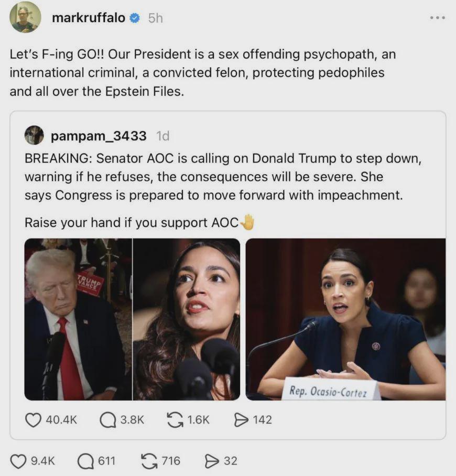Repost the main post showing 716 reposts
The width and height of the screenshot is (456, 476).
149,461
